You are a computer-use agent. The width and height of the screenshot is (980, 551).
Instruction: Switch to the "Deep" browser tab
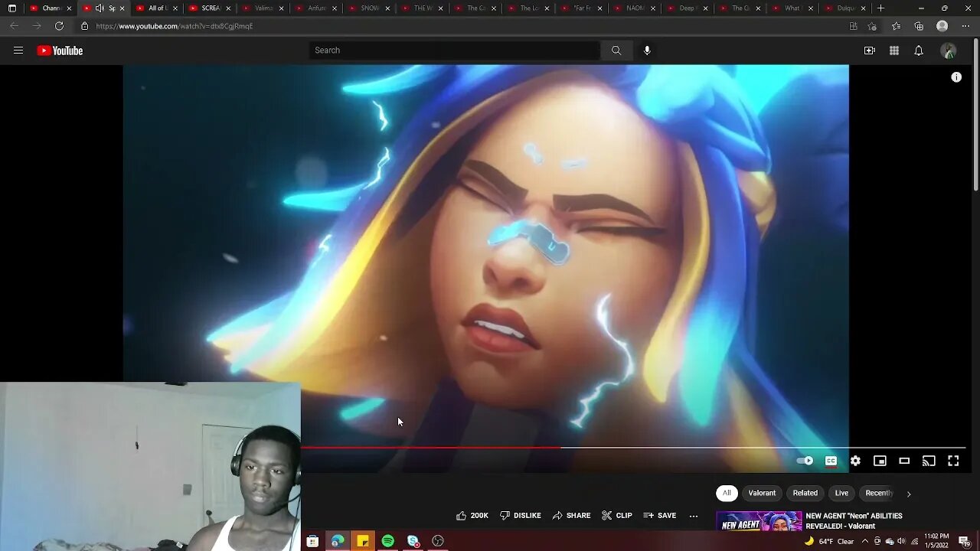coord(687,8)
